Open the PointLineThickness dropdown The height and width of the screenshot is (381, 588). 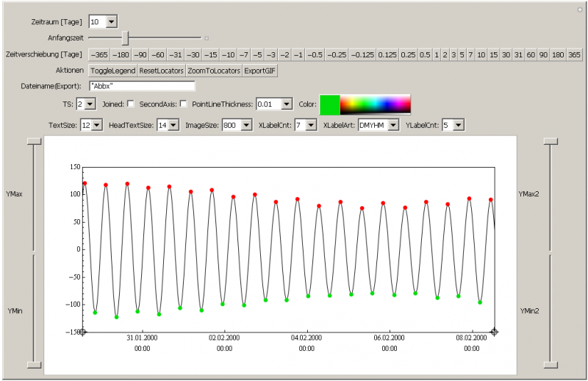(x=274, y=104)
